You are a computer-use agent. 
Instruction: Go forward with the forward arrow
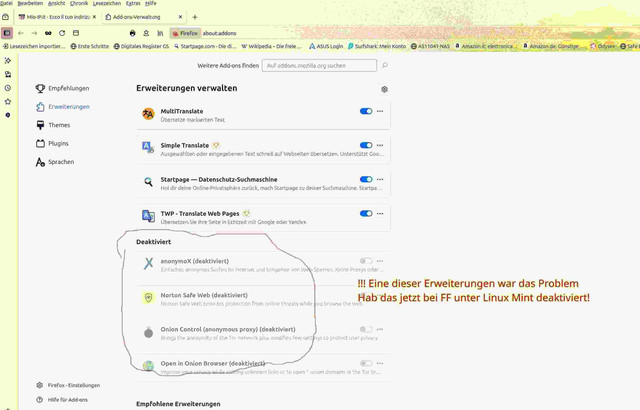(34, 33)
